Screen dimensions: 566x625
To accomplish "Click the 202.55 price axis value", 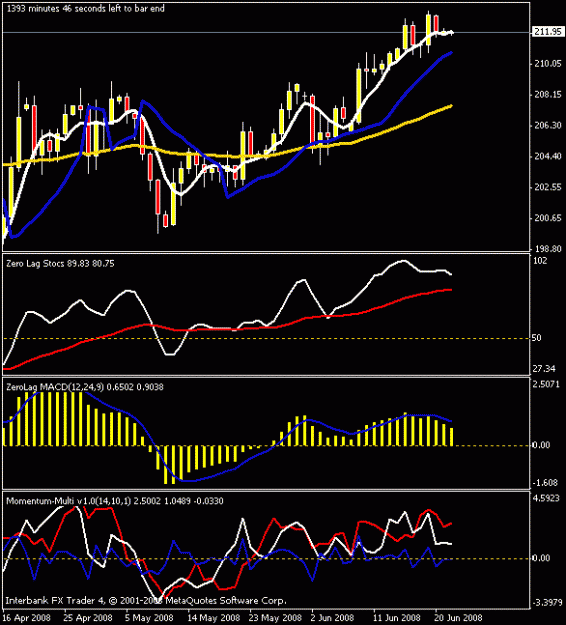I will coord(548,187).
